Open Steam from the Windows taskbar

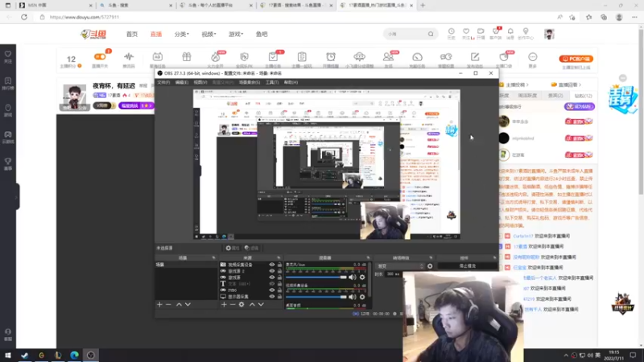click(x=25, y=356)
